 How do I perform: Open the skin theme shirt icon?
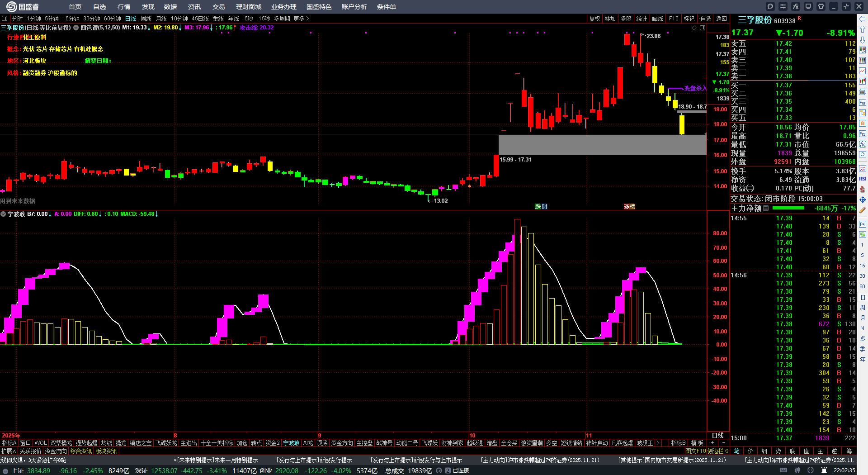[x=821, y=6]
